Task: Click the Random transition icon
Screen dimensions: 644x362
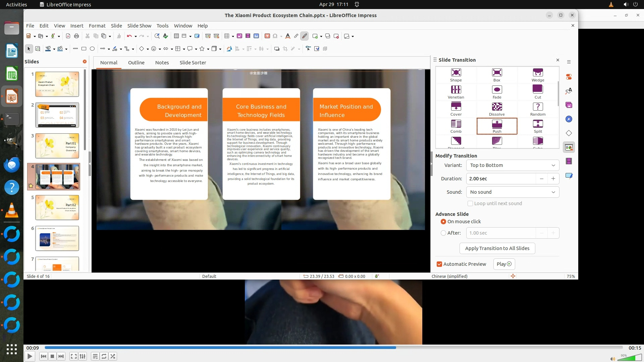Action: pyautogui.click(x=538, y=107)
